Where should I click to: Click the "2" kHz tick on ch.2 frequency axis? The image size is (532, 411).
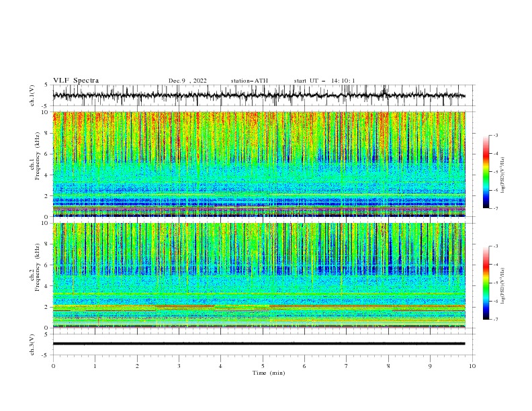pos(46,307)
